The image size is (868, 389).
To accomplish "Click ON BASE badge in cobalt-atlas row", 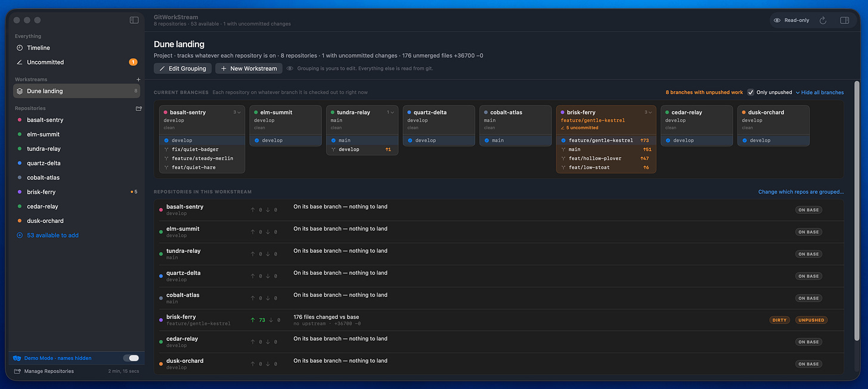I will pyautogui.click(x=808, y=298).
